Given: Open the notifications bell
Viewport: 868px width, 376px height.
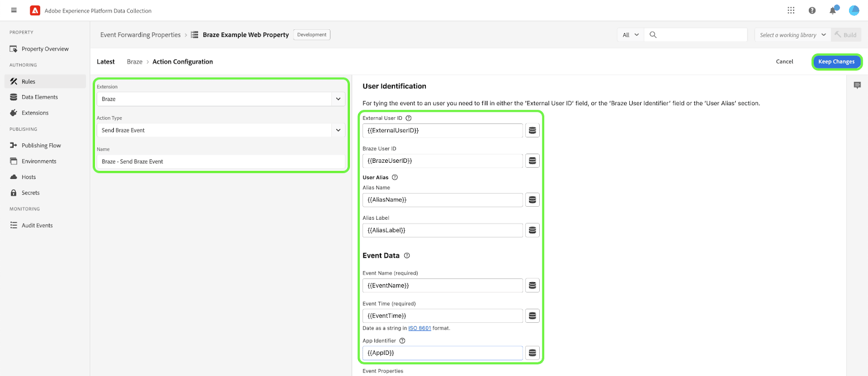Looking at the screenshot, I should [x=833, y=10].
